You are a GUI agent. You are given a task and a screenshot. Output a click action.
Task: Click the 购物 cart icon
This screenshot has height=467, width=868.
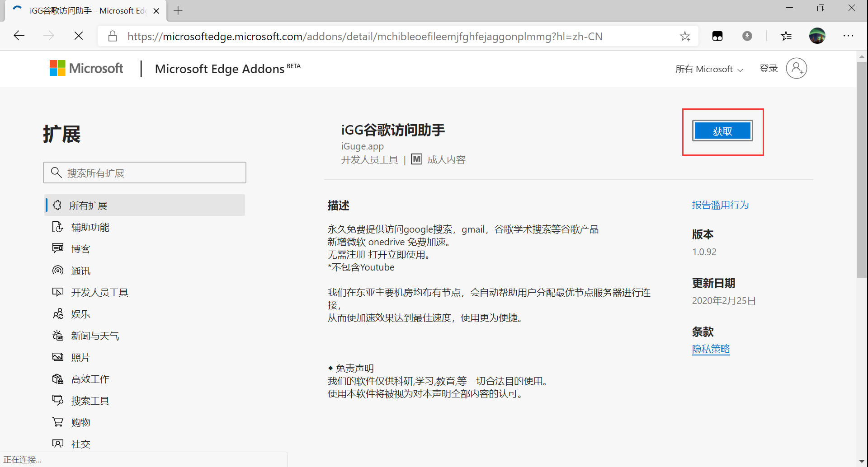(57, 422)
